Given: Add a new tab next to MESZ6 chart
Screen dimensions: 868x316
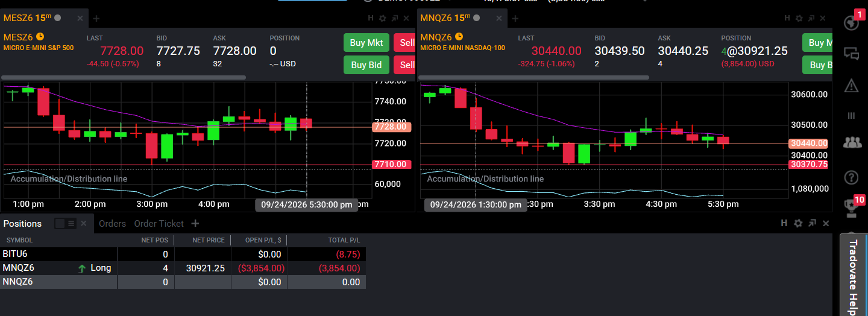Looking at the screenshot, I should point(96,19).
